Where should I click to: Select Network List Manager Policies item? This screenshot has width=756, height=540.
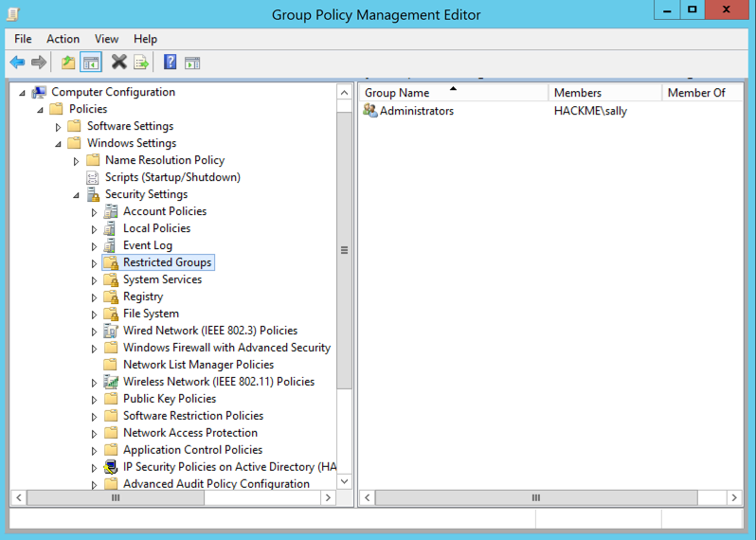click(x=198, y=365)
